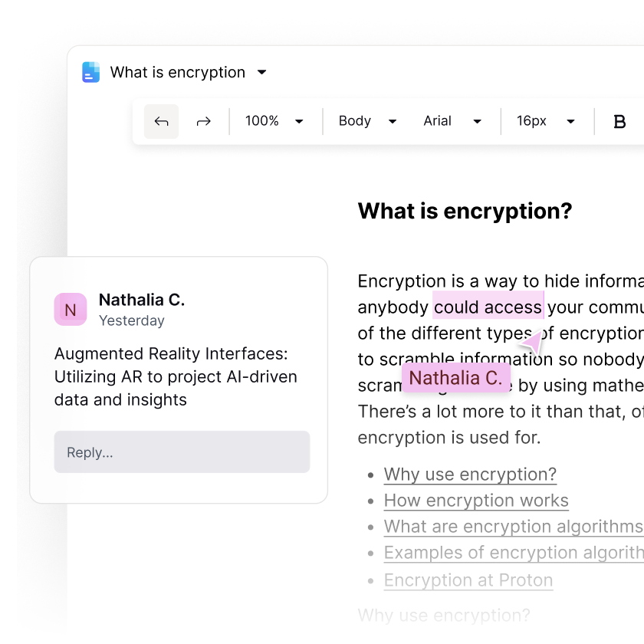
Task: Click the redo arrow icon
Action: [x=203, y=121]
